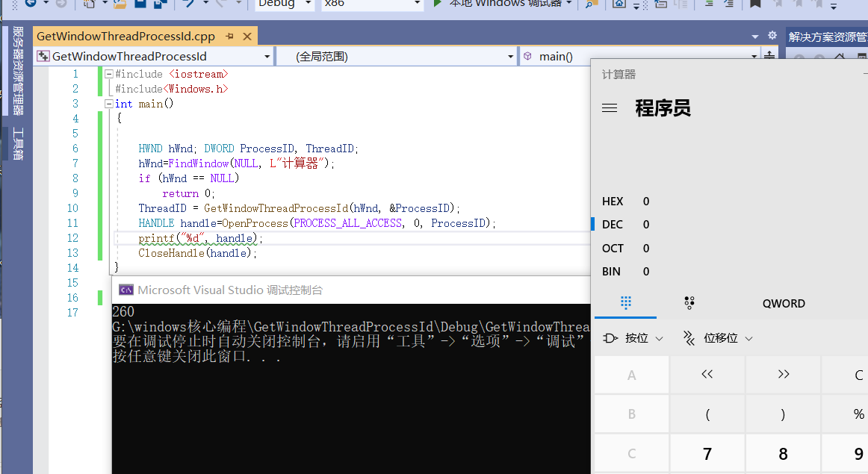Click the 9 key in Calculator
Viewport: 868px width, 474px height.
846,454
